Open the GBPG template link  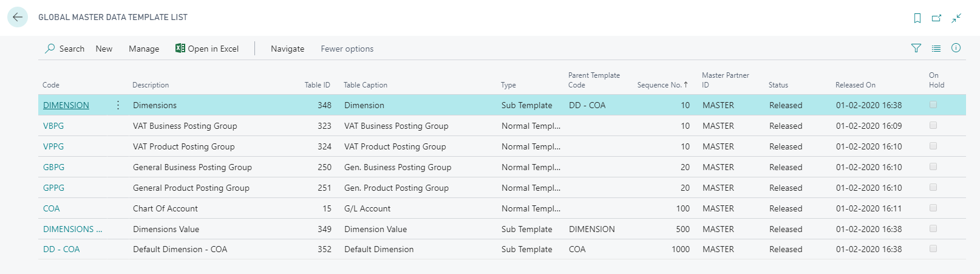pyautogui.click(x=53, y=167)
